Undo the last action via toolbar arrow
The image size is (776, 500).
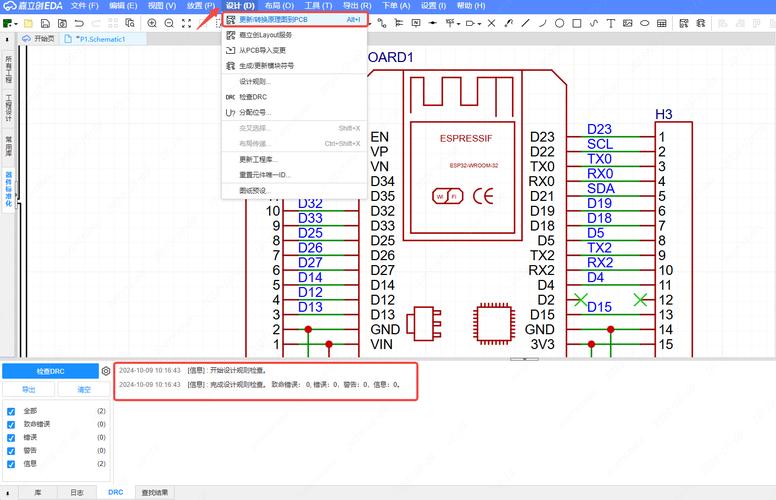79,23
